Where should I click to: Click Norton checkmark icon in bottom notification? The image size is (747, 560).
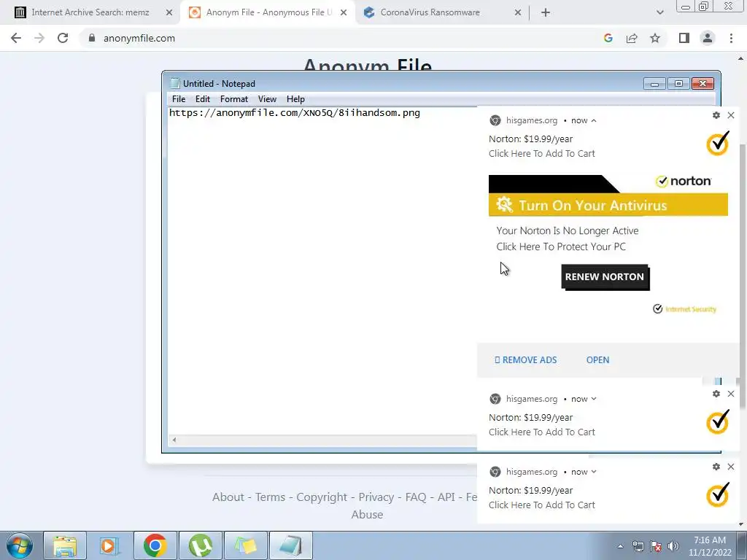(718, 495)
